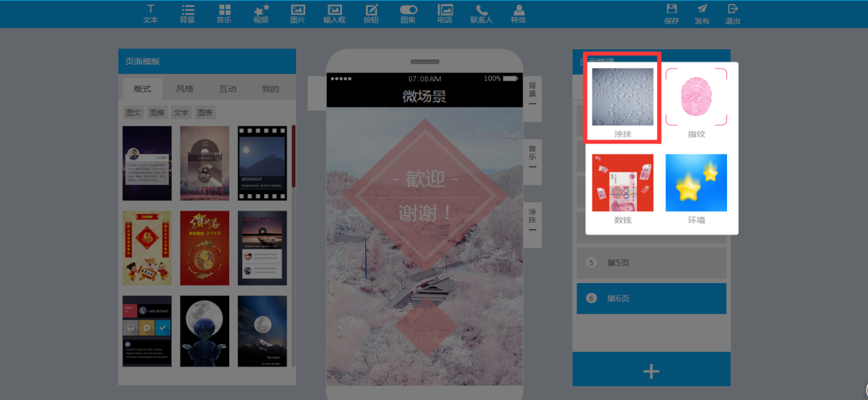Click the 电话 phone icon

tap(445, 14)
